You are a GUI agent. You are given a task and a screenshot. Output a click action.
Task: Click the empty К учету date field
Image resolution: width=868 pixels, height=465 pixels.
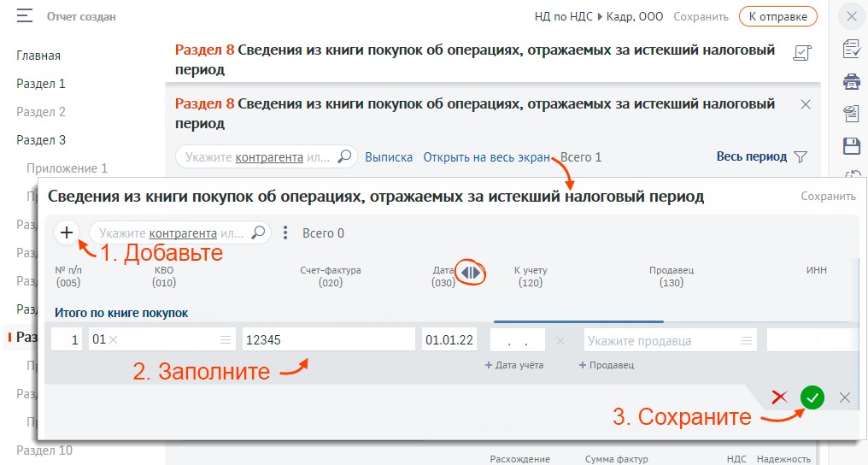[x=518, y=340]
